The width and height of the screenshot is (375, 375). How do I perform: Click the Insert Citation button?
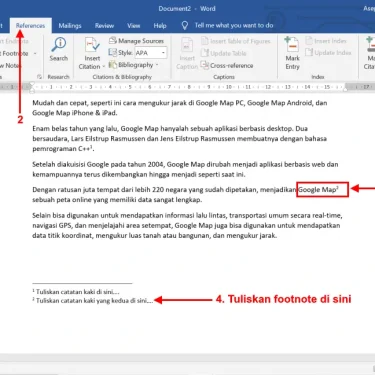coord(92,53)
